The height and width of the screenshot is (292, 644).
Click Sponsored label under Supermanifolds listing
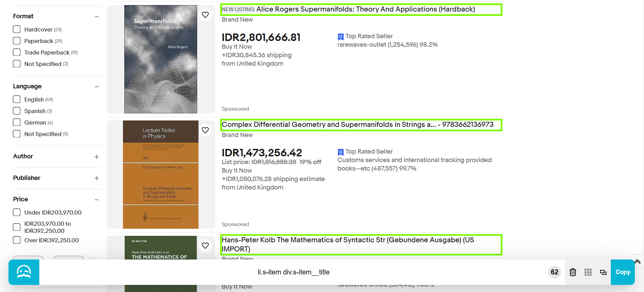click(235, 109)
